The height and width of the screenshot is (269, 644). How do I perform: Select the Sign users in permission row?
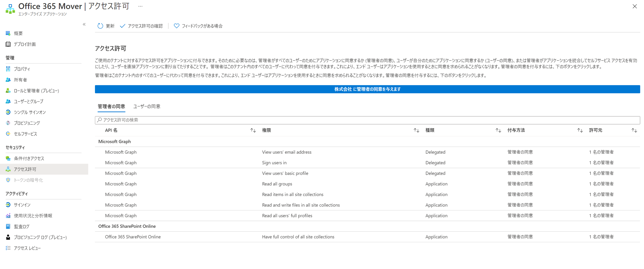coord(368,163)
